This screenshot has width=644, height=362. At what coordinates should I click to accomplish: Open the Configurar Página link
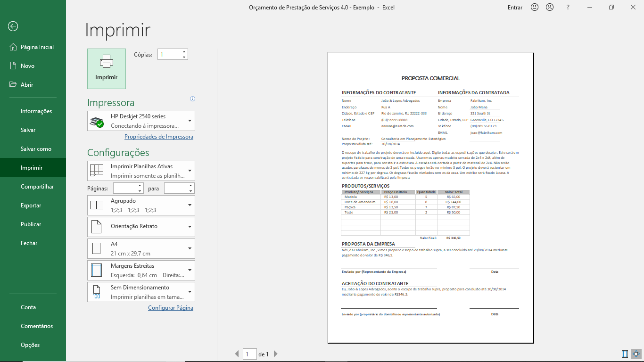[171, 308]
